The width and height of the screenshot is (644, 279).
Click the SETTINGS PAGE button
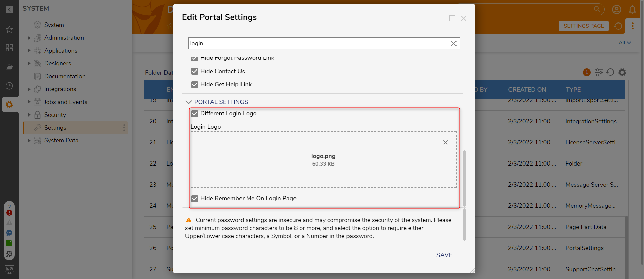pos(584,26)
